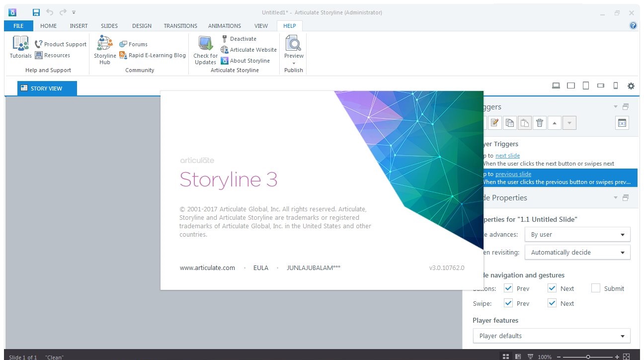The image size is (644, 360).
Task: Open the Resources item
Action: coord(52,55)
